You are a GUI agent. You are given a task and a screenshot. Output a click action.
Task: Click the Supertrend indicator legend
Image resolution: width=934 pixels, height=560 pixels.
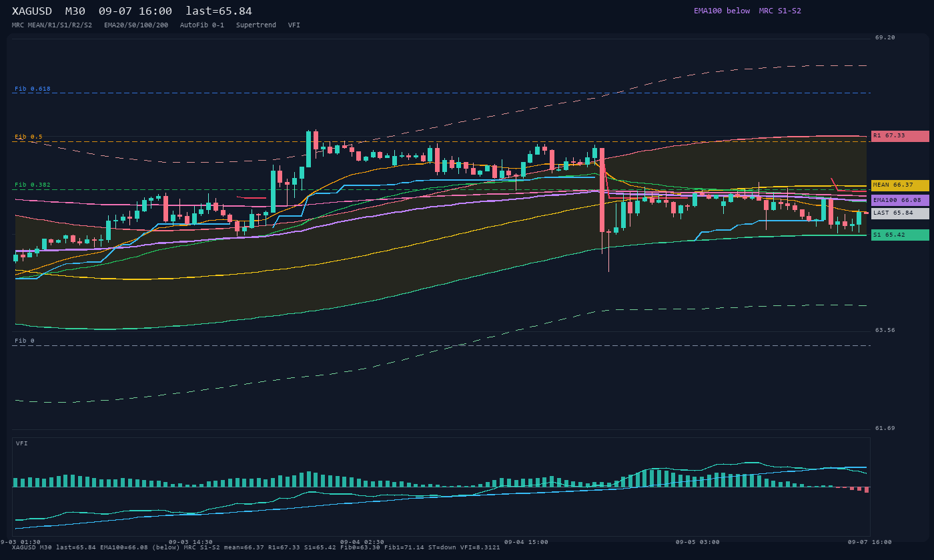click(x=256, y=25)
